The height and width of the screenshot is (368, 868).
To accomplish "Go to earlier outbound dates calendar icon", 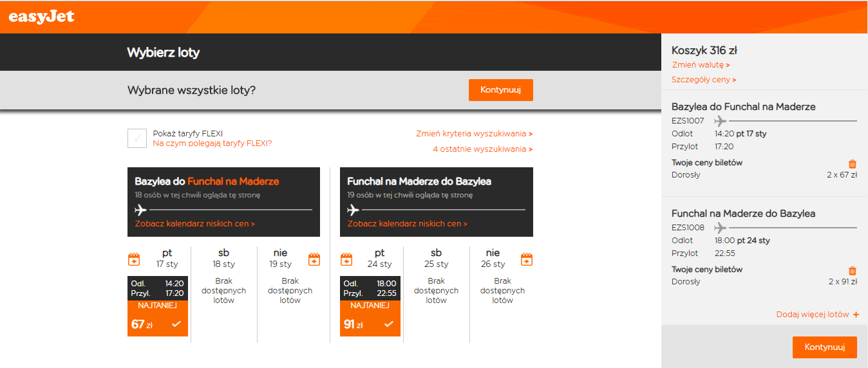I will click(134, 259).
